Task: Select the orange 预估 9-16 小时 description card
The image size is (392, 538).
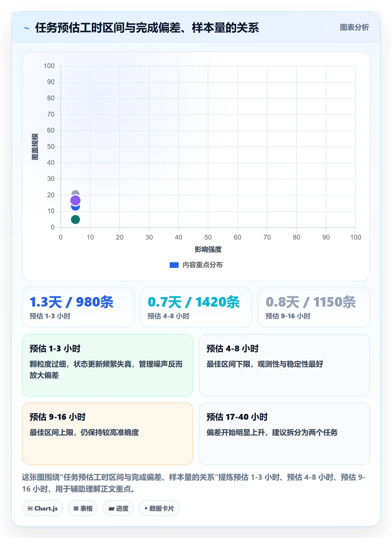Action: coord(108,434)
